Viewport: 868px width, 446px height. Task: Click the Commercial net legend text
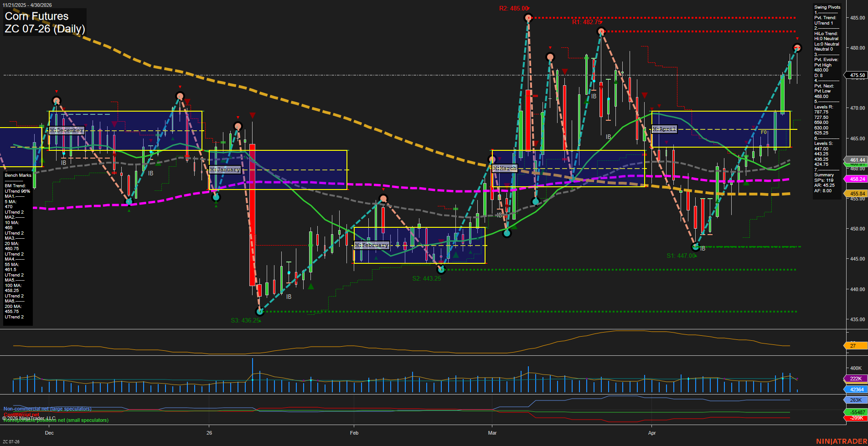[21, 415]
